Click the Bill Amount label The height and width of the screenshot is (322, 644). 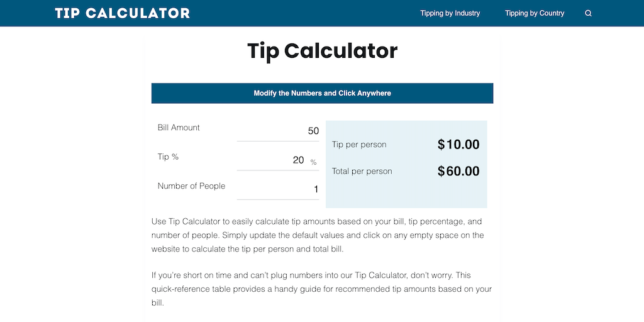pos(179,128)
